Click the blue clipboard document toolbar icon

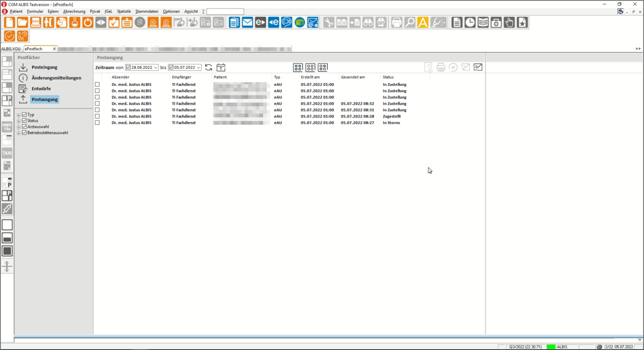[235, 23]
